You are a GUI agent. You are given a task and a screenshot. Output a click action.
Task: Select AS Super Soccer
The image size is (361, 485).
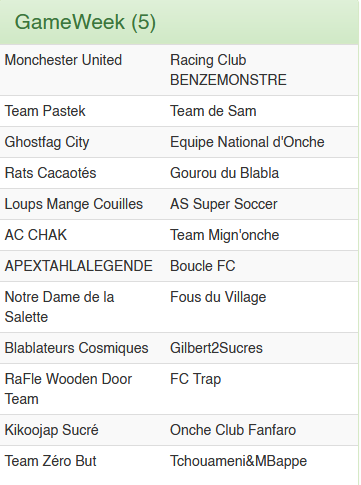pos(224,204)
